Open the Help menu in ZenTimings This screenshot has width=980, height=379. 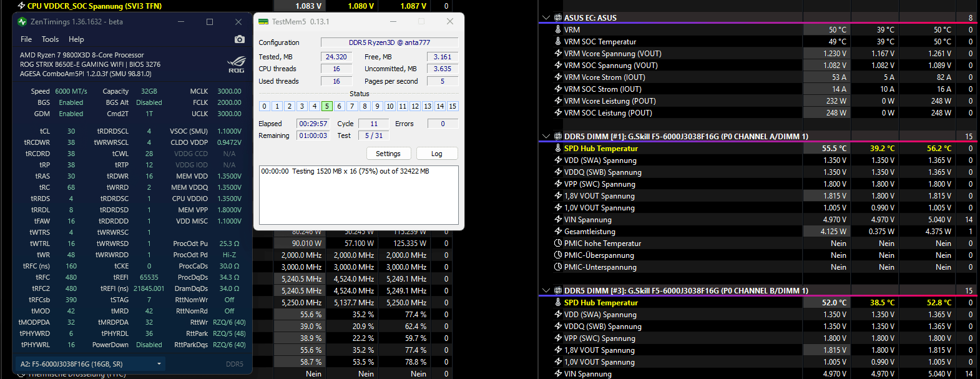(x=76, y=39)
